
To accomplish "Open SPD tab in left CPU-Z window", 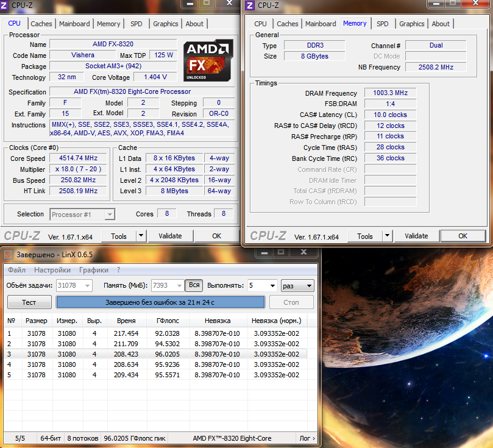I will 136,24.
